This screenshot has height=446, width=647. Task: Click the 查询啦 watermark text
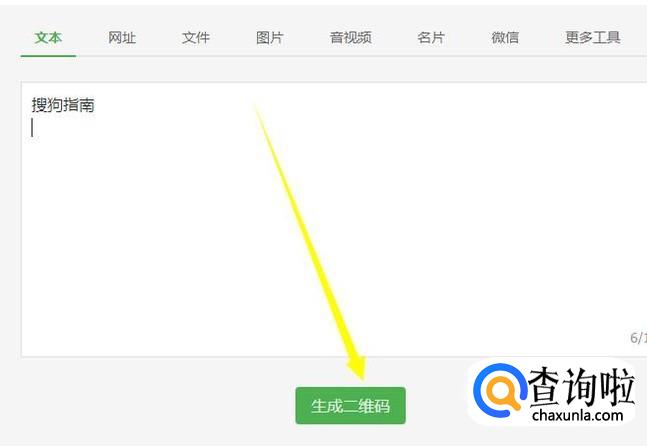click(582, 387)
